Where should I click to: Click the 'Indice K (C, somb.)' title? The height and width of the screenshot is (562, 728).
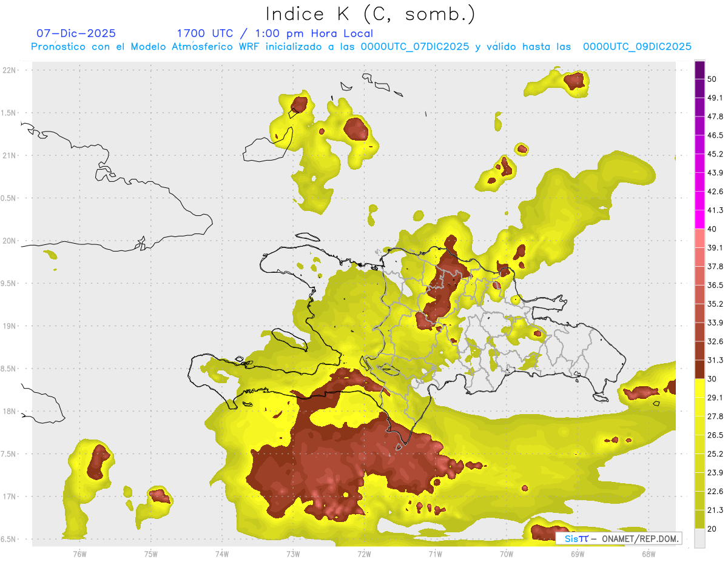(370, 14)
